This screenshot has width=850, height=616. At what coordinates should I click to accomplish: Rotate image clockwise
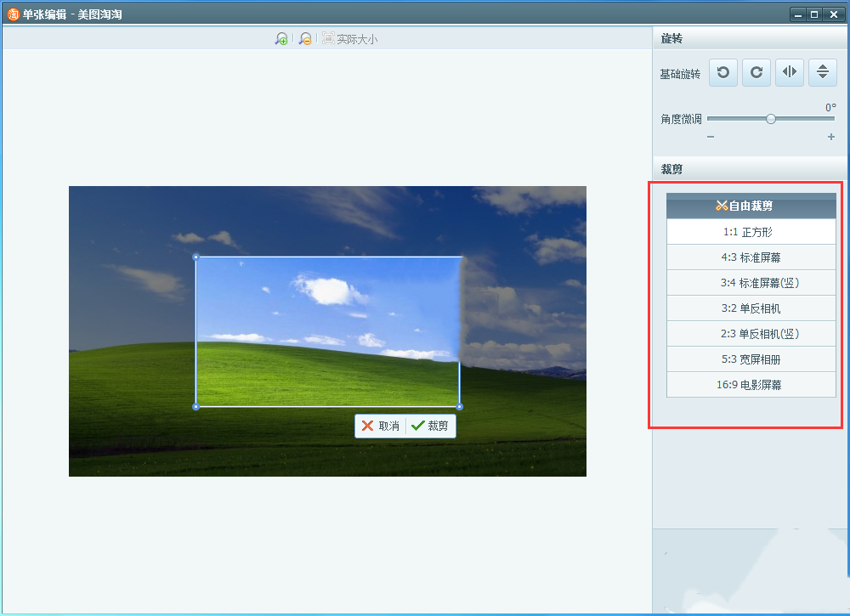(x=756, y=72)
